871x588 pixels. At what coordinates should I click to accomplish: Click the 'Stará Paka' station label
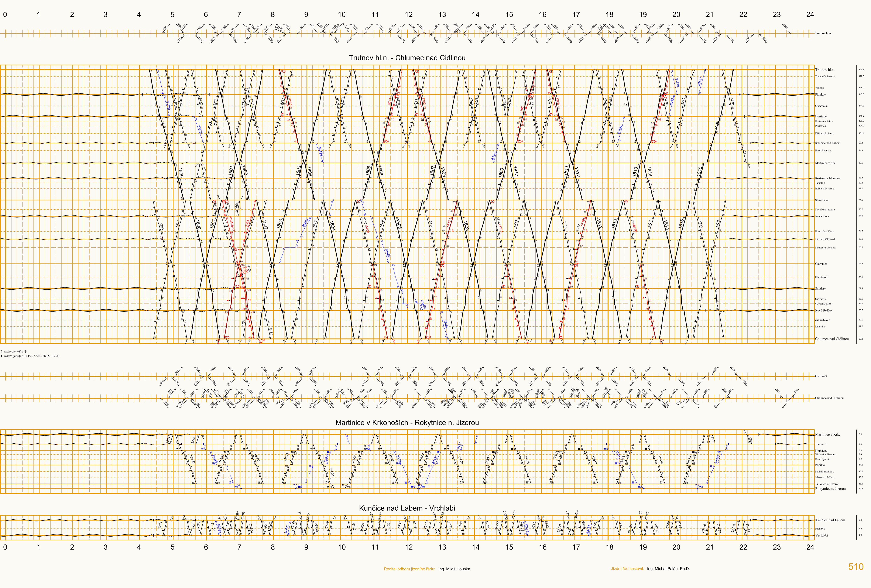pyautogui.click(x=822, y=200)
